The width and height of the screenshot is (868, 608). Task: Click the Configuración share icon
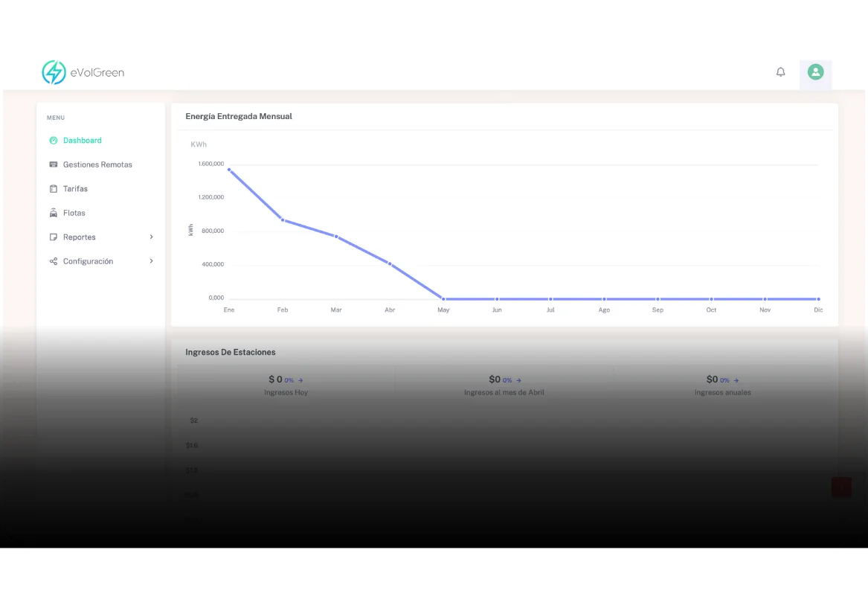(x=53, y=261)
